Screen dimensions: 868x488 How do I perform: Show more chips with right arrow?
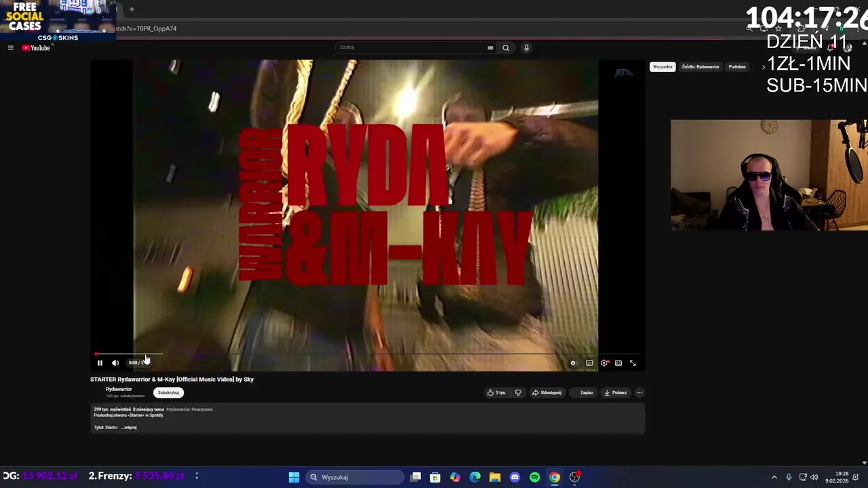[764, 67]
